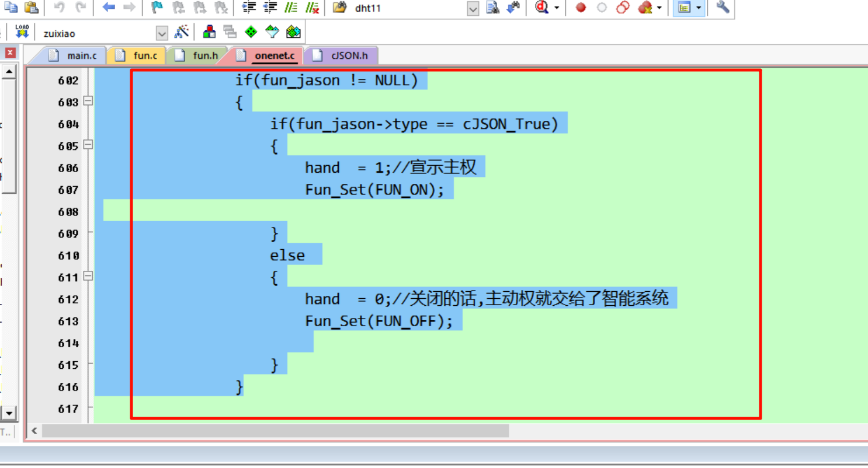This screenshot has height=468, width=868.
Task: Close the left project panel
Action: (x=10, y=53)
